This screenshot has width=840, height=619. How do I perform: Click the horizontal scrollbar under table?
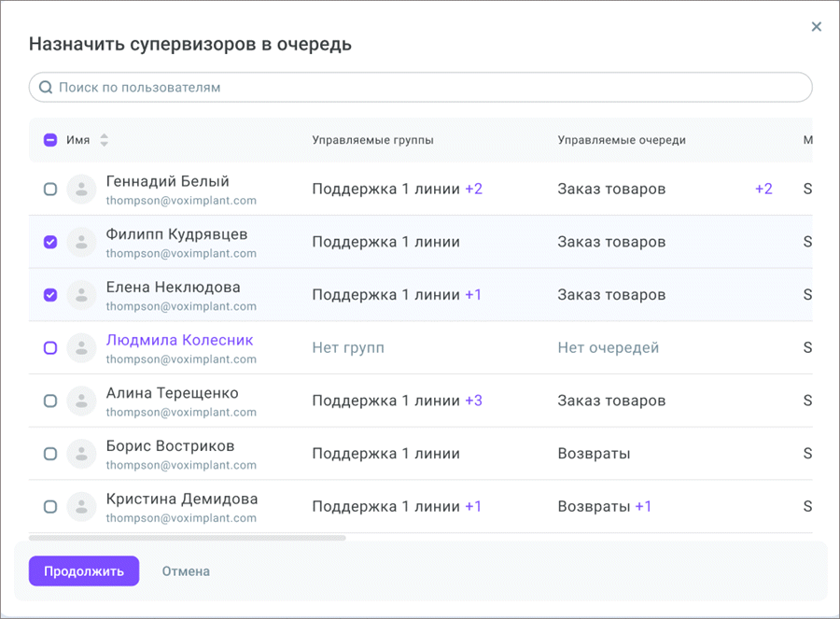coord(188,538)
